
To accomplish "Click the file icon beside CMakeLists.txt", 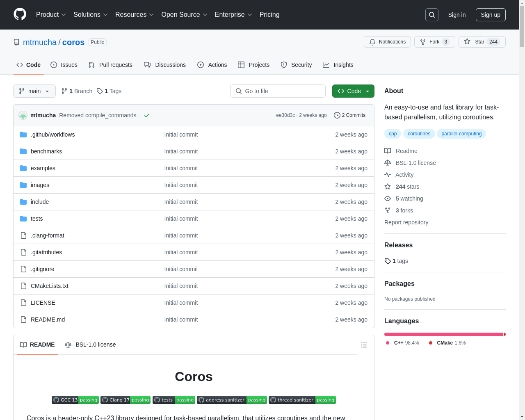I will [x=23, y=286].
